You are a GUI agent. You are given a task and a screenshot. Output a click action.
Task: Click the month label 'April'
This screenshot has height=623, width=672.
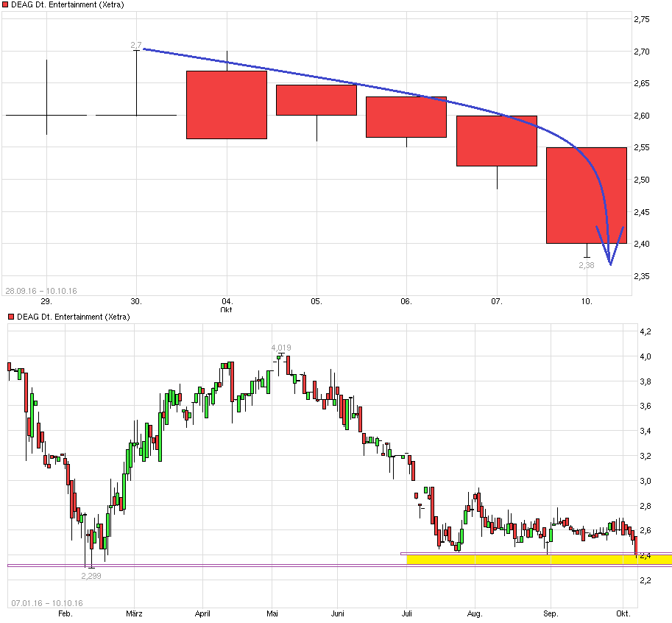pos(202,613)
